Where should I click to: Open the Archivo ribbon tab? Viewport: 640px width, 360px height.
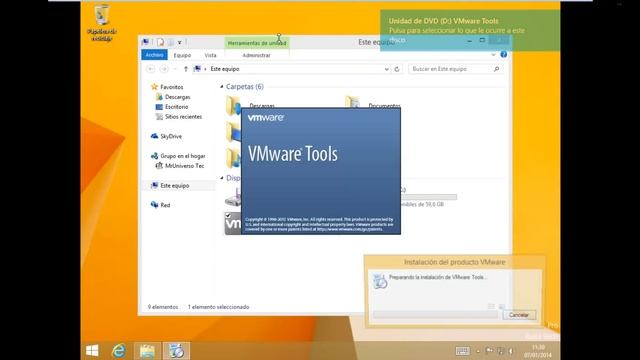point(154,55)
